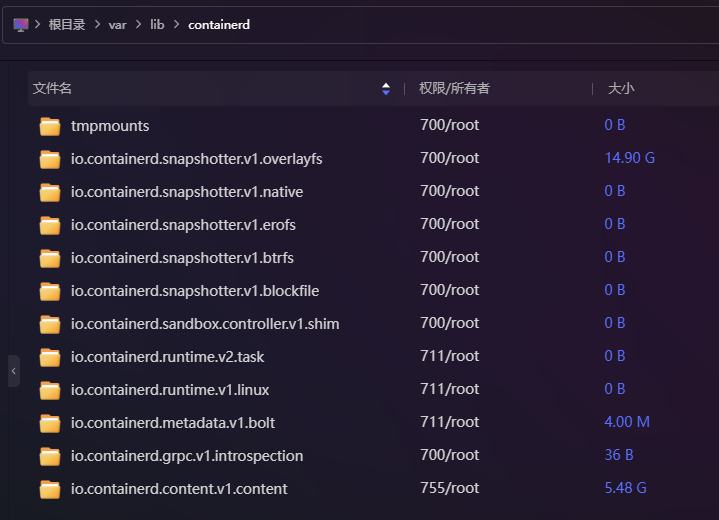Select the overlayfs snapshotter folder icon

coord(50,159)
